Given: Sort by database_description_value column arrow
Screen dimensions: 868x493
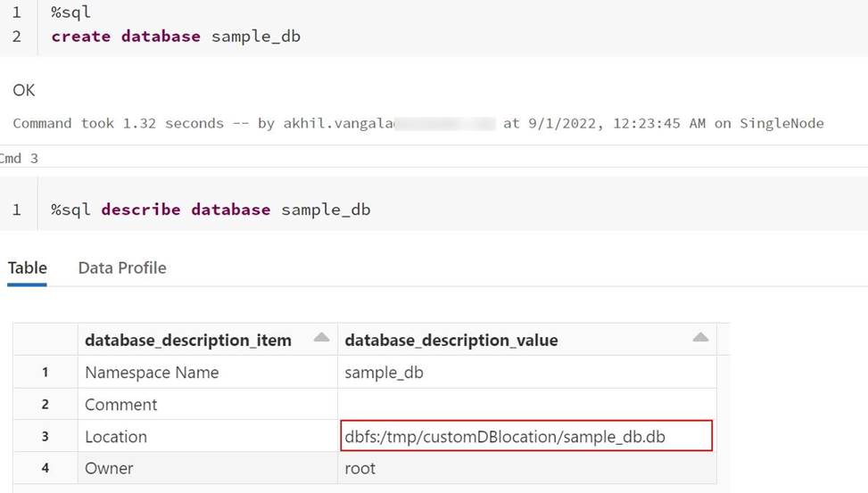Looking at the screenshot, I should pyautogui.click(x=700, y=337).
